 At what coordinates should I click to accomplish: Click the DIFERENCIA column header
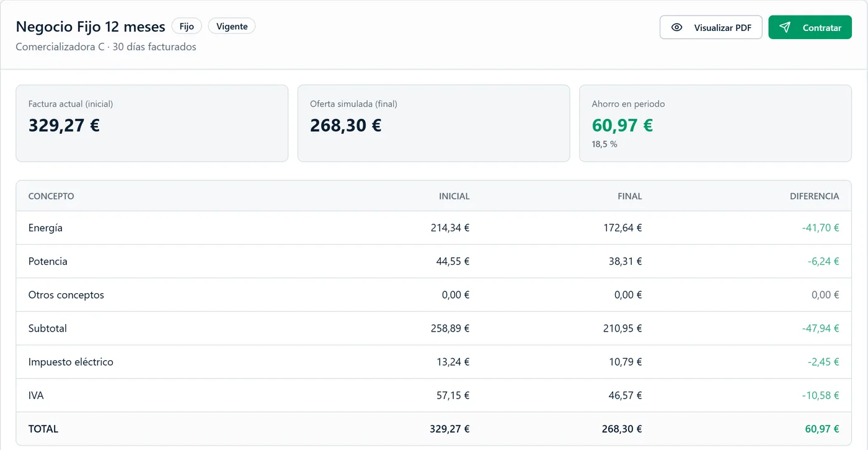coord(815,196)
